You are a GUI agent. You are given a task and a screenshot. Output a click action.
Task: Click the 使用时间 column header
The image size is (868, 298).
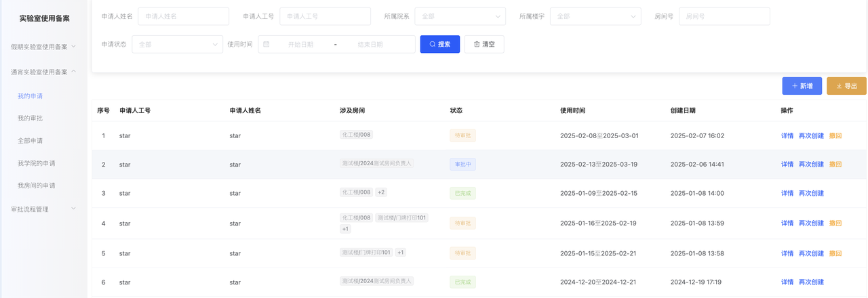click(572, 110)
